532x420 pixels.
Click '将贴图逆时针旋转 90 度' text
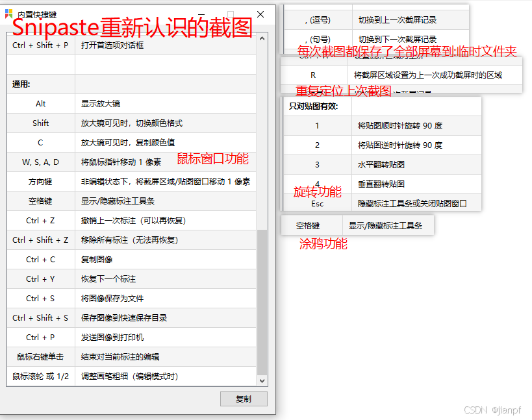click(x=400, y=145)
